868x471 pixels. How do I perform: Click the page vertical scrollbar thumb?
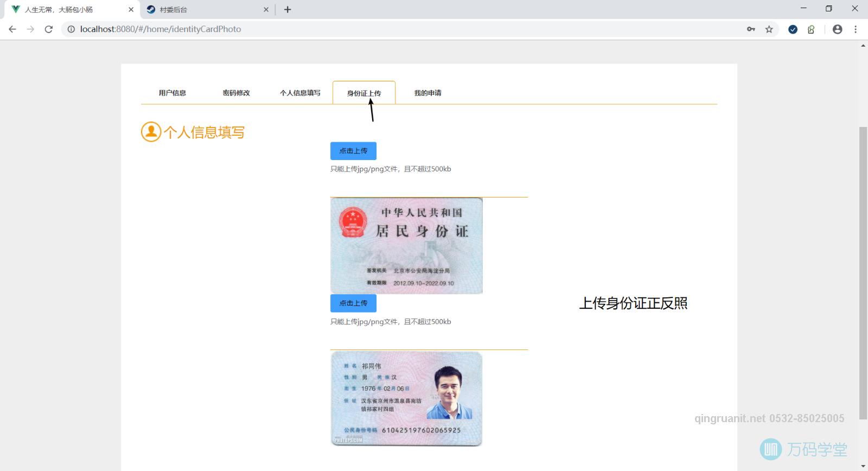coord(863,273)
